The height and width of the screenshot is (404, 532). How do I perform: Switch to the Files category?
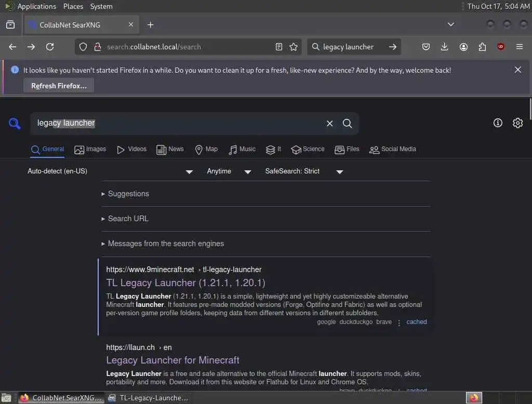click(x=347, y=149)
